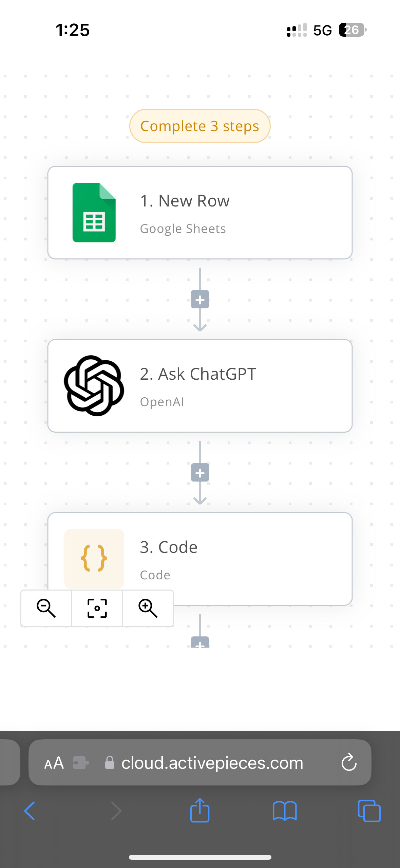Select the 3. Code step
Image resolution: width=400 pixels, height=868 pixels.
(x=200, y=559)
